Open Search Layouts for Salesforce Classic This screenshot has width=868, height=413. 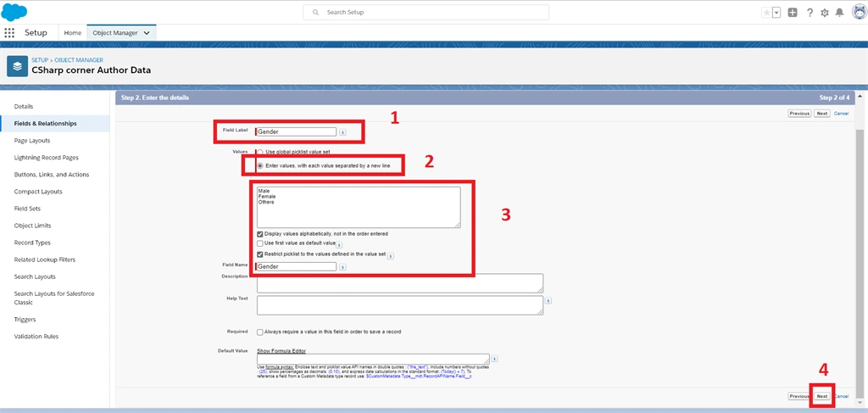tap(54, 298)
